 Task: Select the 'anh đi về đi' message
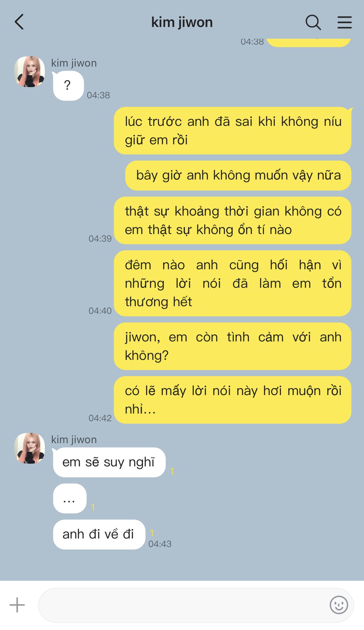tap(99, 535)
